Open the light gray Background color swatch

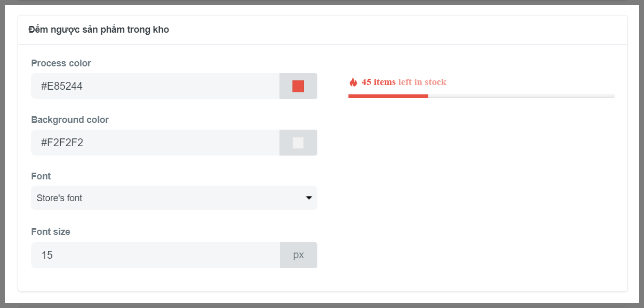tap(298, 143)
